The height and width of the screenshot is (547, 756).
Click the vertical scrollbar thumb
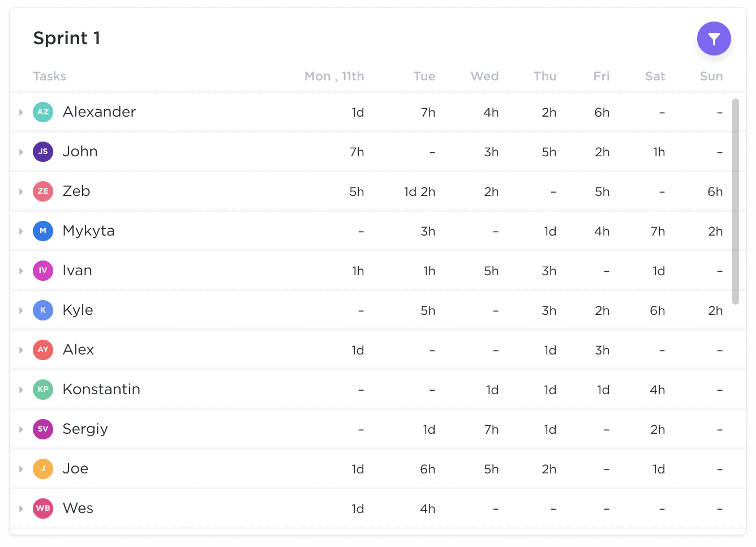(x=735, y=201)
